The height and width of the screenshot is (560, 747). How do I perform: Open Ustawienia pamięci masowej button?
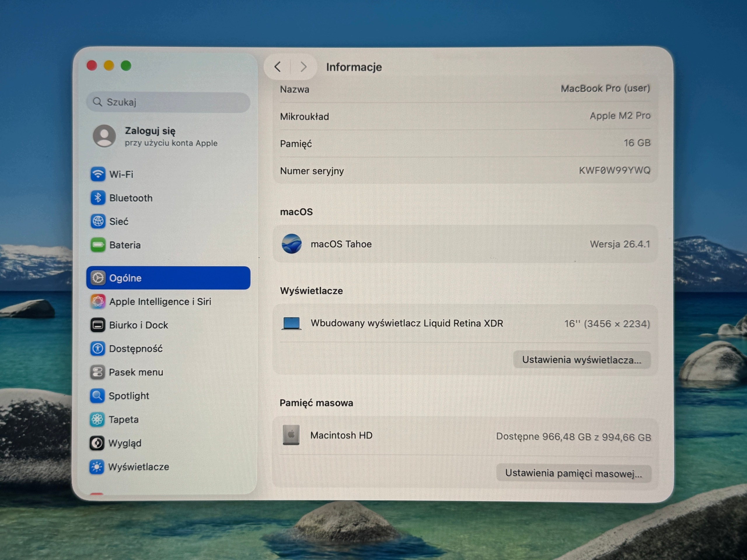[574, 473]
